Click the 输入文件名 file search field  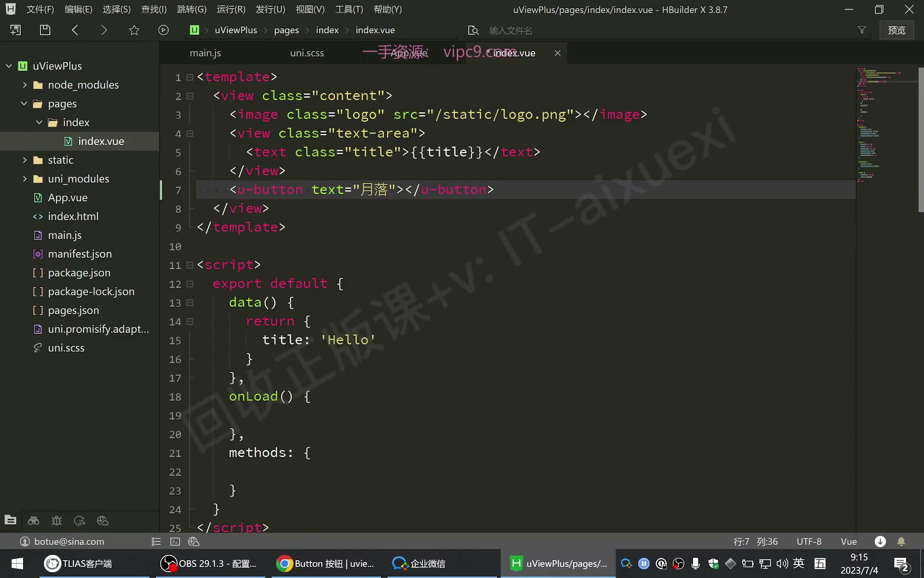click(669, 30)
